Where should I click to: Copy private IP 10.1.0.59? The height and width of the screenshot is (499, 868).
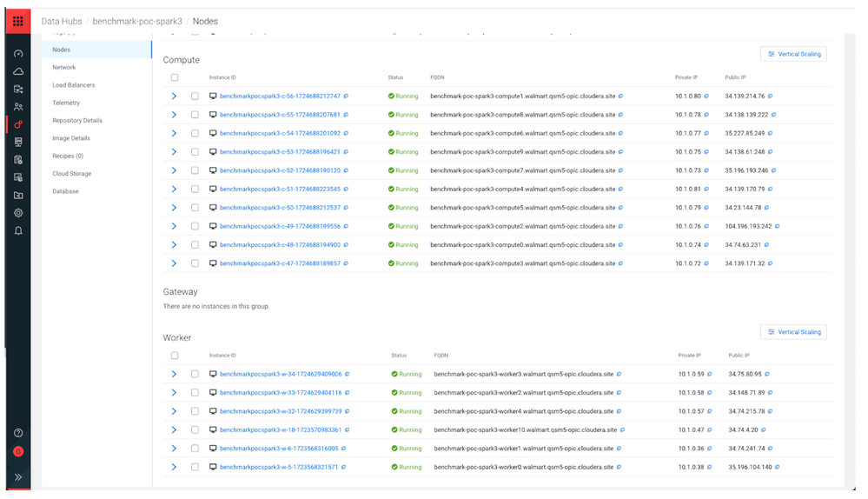710,375
